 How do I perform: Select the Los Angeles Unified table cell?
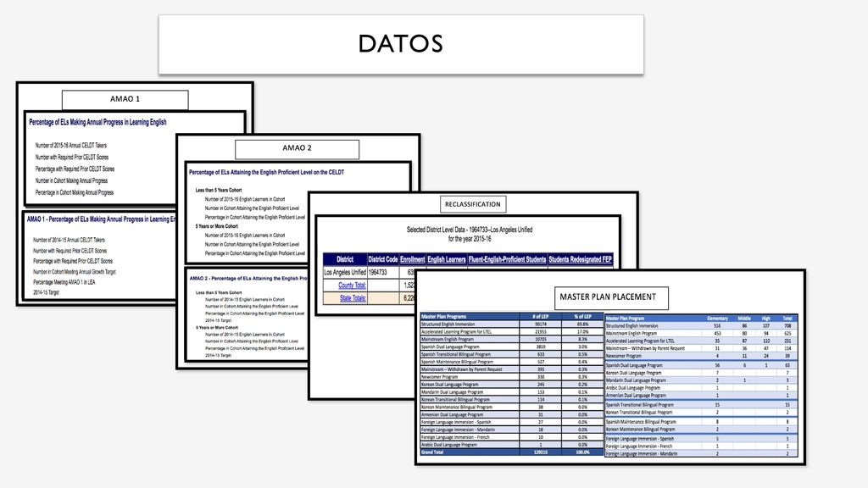click(x=345, y=272)
